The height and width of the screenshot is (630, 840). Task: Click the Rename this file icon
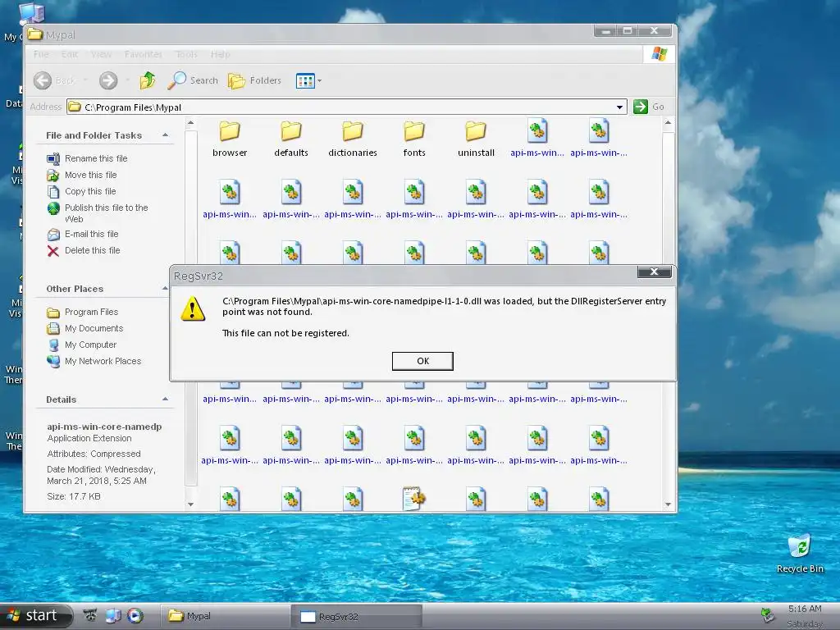coord(53,158)
